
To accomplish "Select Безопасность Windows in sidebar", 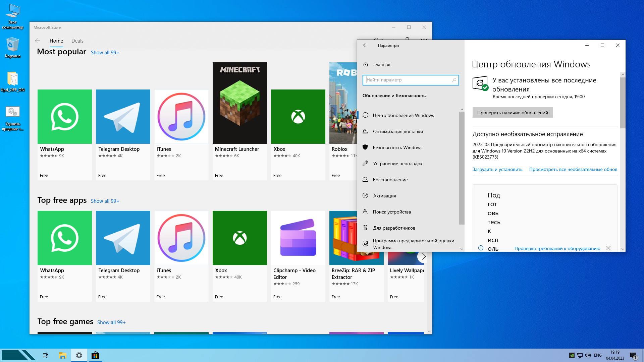I will click(x=397, y=147).
